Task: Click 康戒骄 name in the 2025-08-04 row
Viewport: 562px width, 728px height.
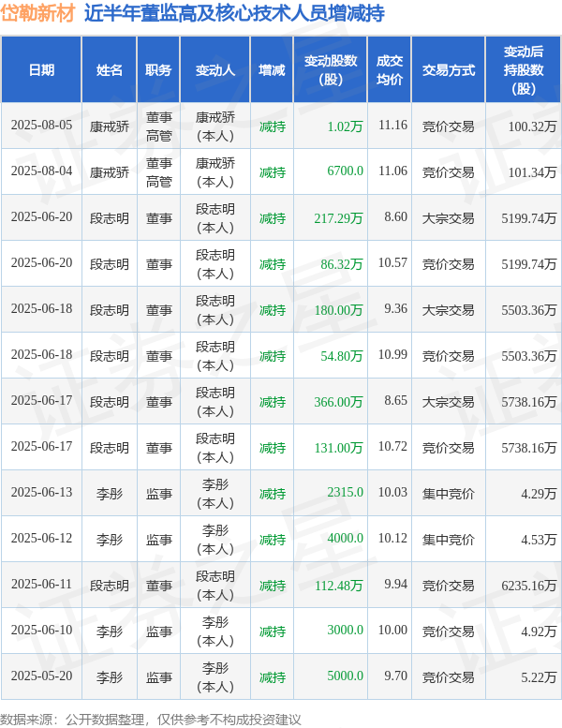Action: (110, 172)
